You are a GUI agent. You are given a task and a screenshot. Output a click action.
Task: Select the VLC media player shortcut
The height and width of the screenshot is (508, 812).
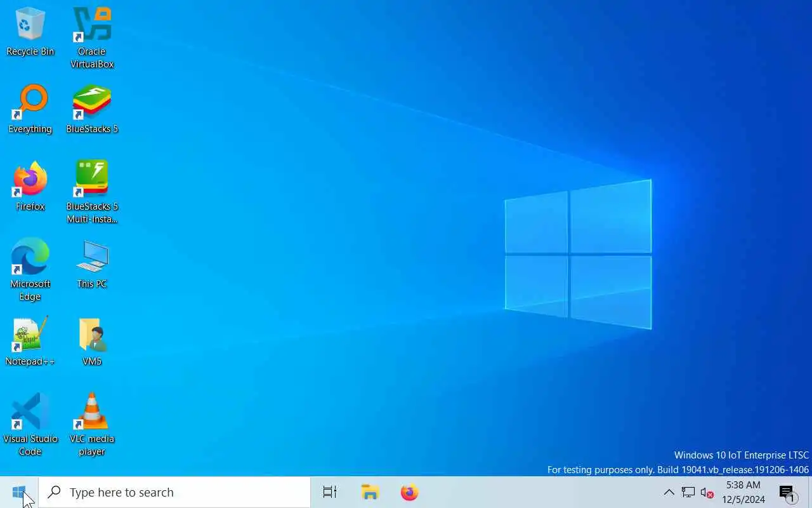92,425
